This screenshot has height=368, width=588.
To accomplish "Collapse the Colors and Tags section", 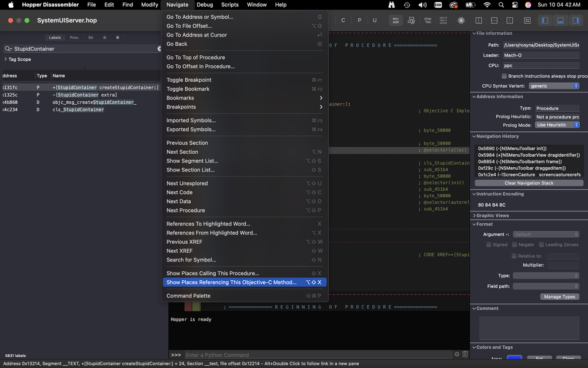I will [x=474, y=347].
